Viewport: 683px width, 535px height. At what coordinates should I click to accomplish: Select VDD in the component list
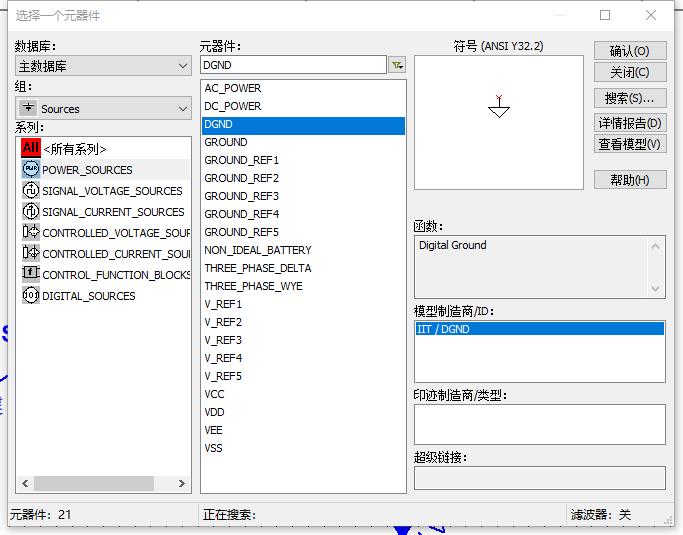pos(303,412)
